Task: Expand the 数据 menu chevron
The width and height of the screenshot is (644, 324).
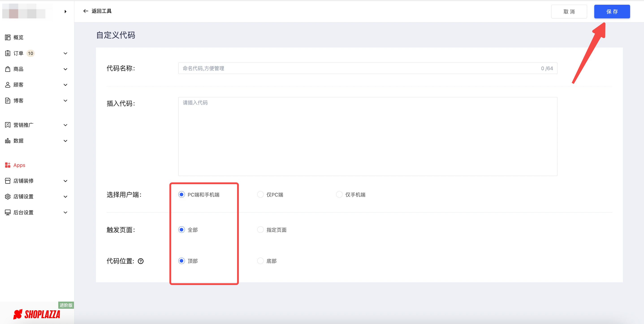Action: coord(65,141)
